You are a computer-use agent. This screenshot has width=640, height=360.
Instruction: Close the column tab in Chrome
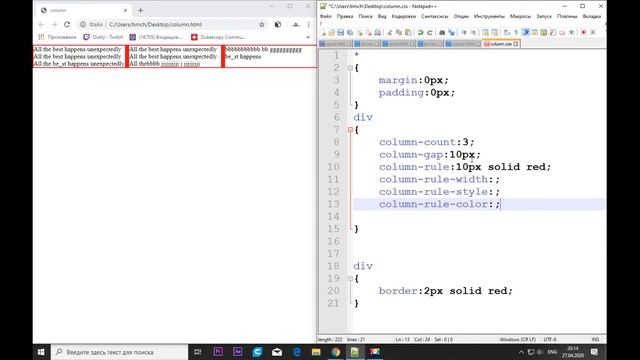point(125,10)
